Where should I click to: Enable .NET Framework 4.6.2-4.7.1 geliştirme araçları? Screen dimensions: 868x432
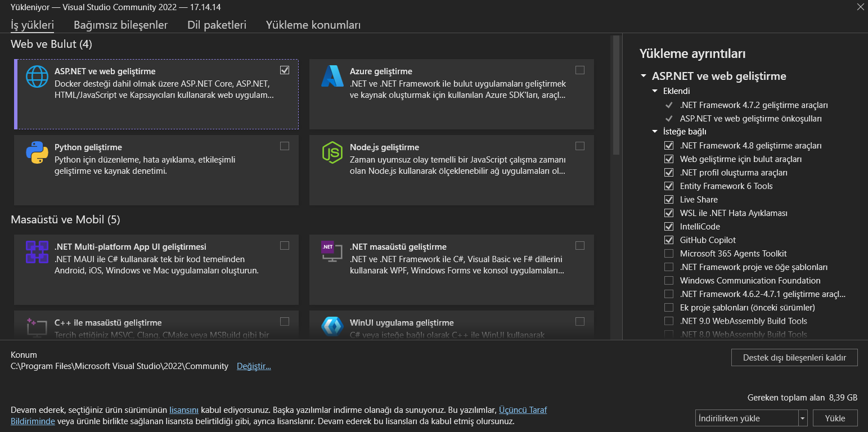(669, 294)
